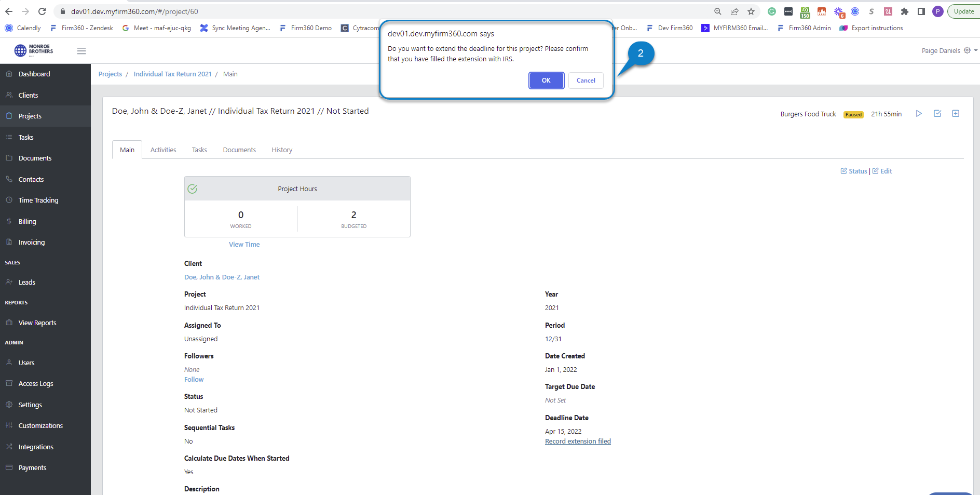The image size is (980, 495).
Task: Open View Time link under Project Hours
Action: [x=244, y=245]
